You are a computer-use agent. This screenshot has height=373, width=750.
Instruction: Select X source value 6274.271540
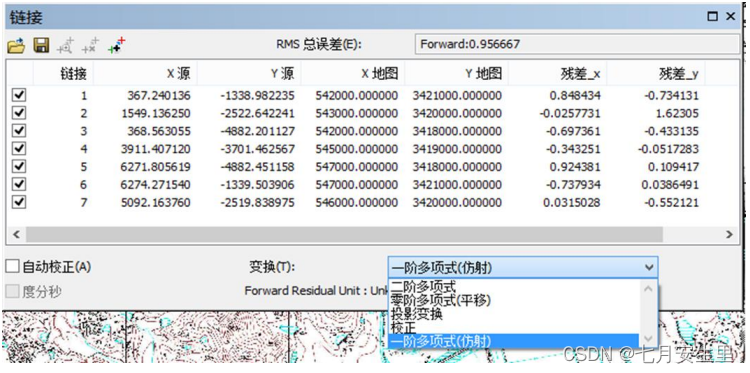click(155, 185)
